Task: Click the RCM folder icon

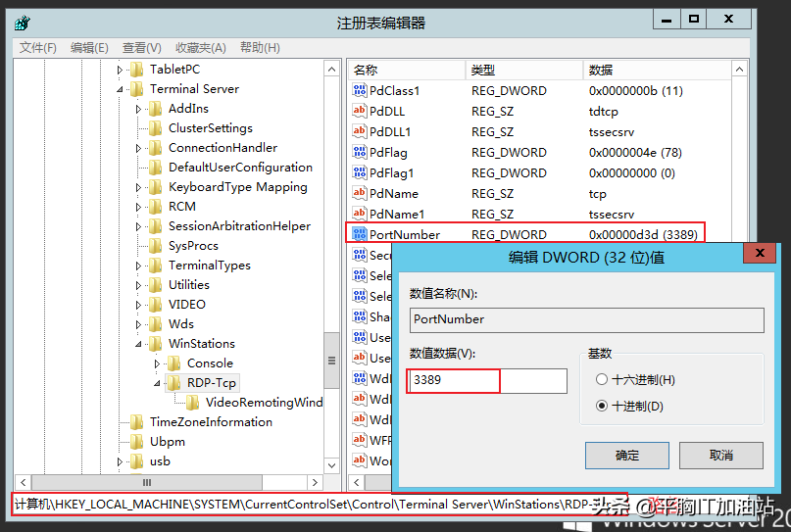Action: 156,207
